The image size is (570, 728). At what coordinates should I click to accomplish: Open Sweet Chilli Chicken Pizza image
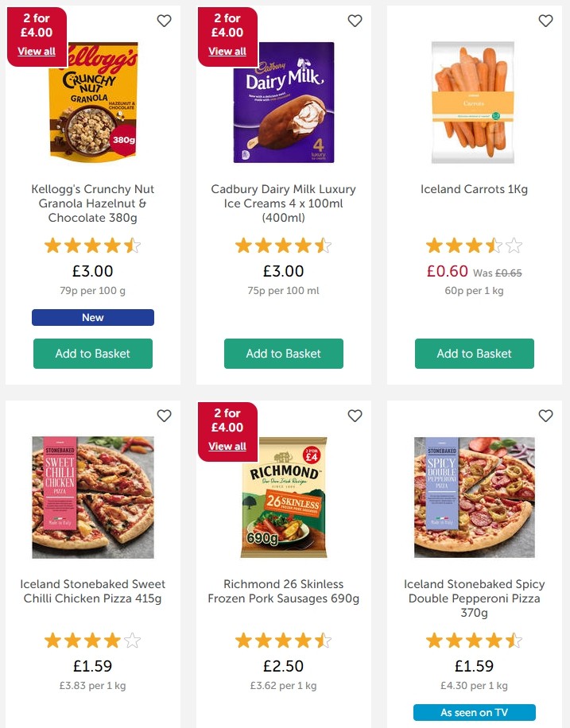click(x=93, y=498)
